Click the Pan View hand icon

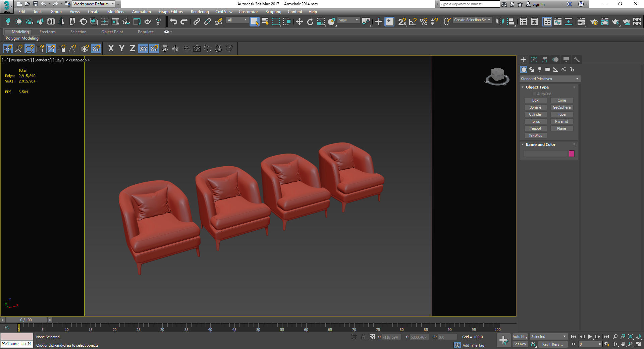point(623,344)
